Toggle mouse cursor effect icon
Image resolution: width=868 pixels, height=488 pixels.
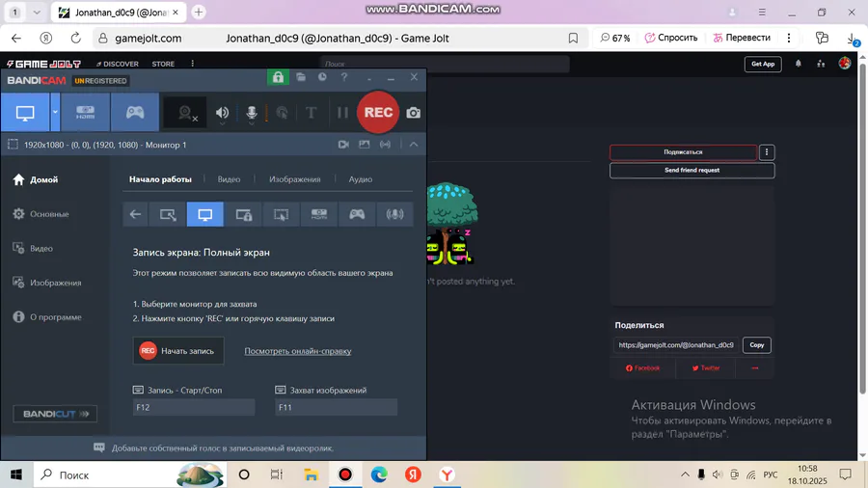(282, 113)
